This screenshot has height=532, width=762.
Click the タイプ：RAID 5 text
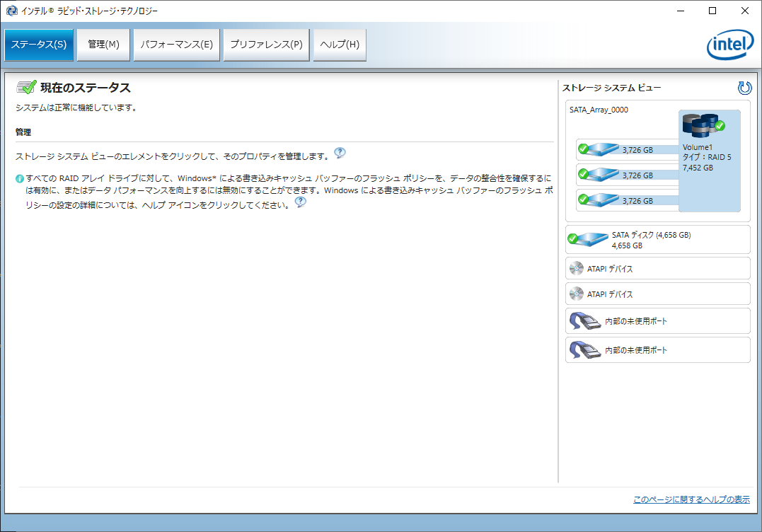coord(707,157)
